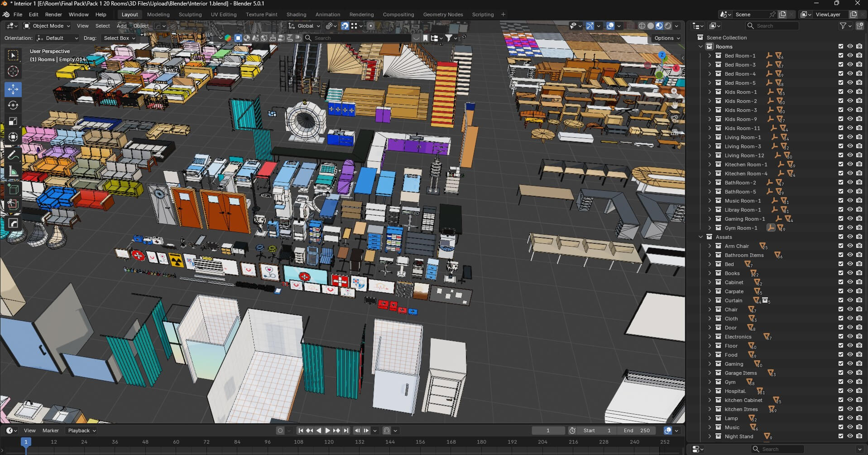Select the Cursor tool in the toolbar
The image size is (868, 455).
(13, 72)
